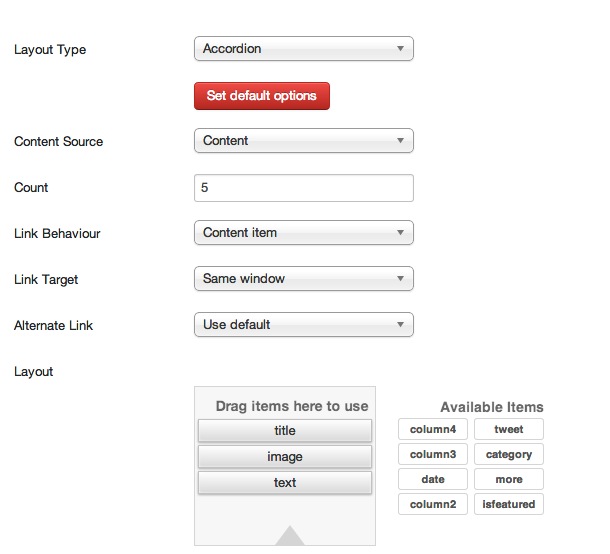Image resolution: width=610 pixels, height=554 pixels.
Task: Click the date available item
Action: (433, 479)
